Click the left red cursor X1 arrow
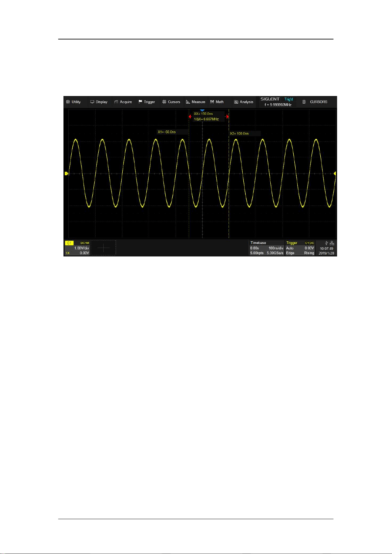This screenshot has width=392, height=554. (x=190, y=116)
